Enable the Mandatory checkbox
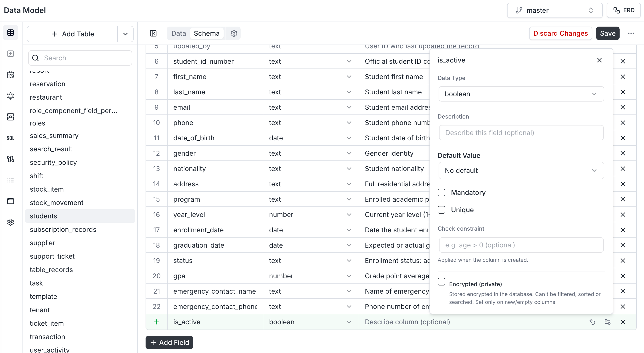Screen dimensions: 644x353 pyautogui.click(x=441, y=193)
